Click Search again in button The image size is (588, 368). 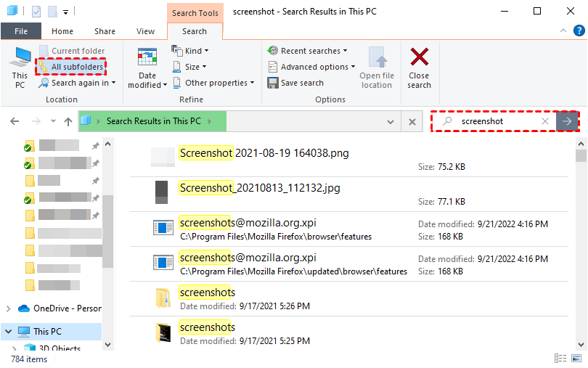(x=78, y=83)
